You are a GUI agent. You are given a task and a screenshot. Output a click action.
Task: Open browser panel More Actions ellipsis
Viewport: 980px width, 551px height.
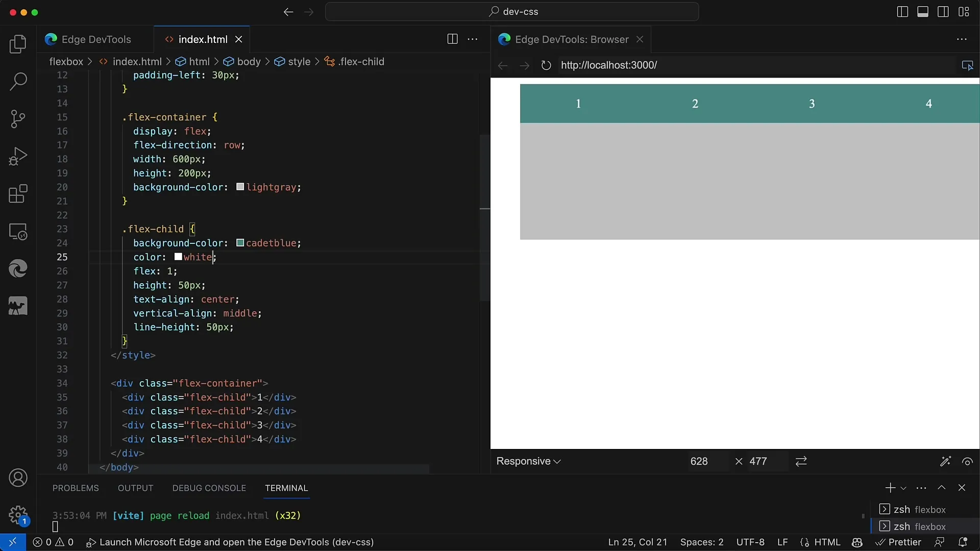962,39
